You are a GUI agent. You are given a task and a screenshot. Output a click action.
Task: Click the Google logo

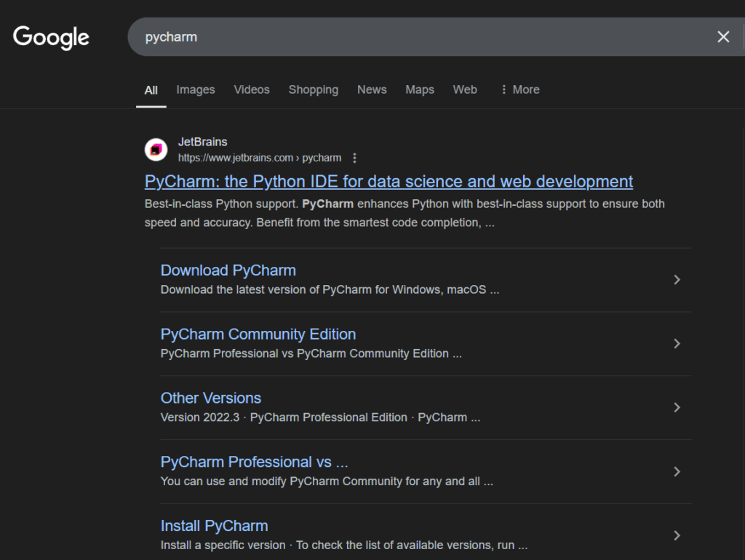51,38
